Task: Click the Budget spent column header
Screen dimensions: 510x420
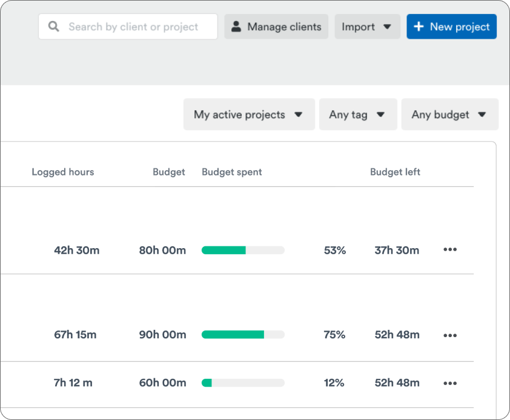Action: 232,172
